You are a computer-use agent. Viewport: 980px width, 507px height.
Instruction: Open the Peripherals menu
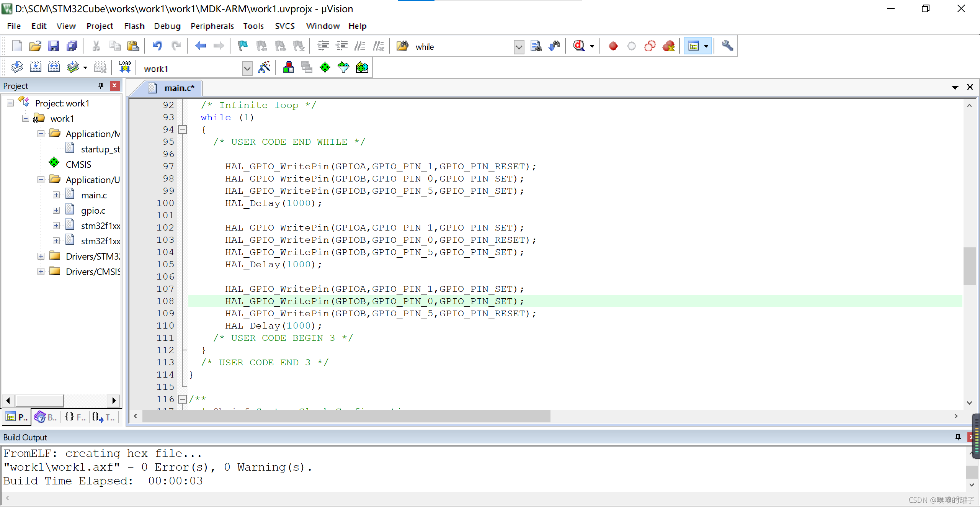click(212, 26)
